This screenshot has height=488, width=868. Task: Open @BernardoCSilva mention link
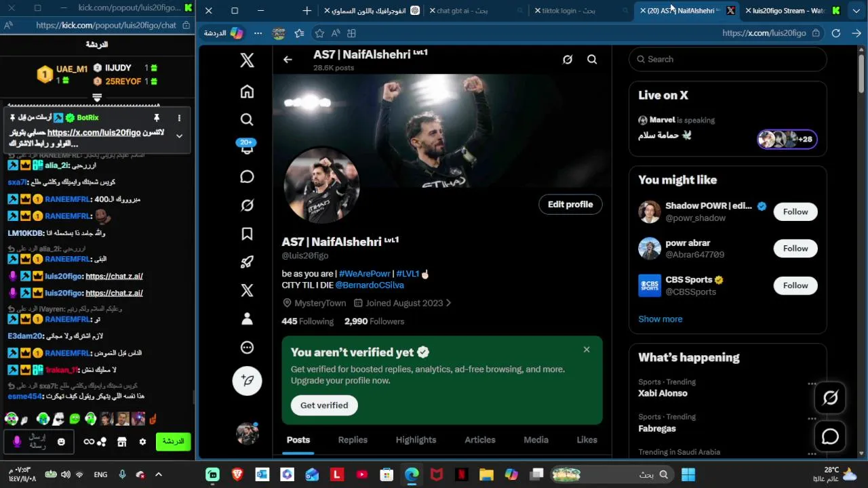(x=370, y=285)
